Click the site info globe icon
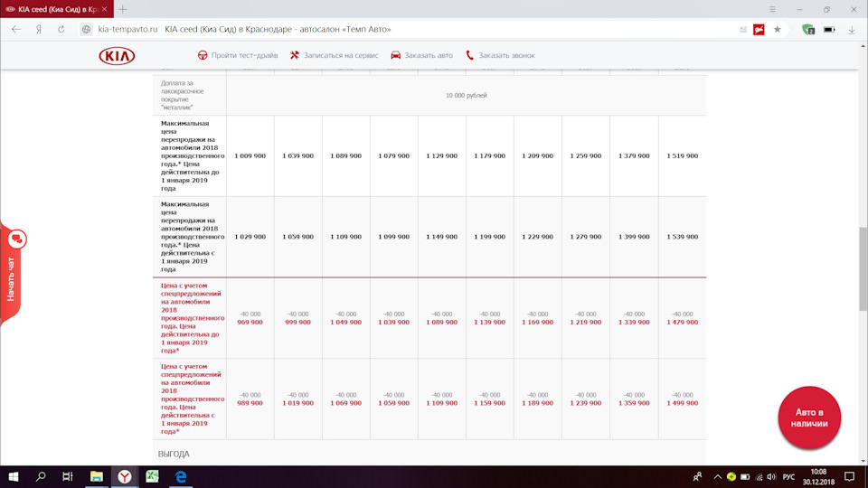Viewport: 868px width, 488px height. [x=86, y=29]
